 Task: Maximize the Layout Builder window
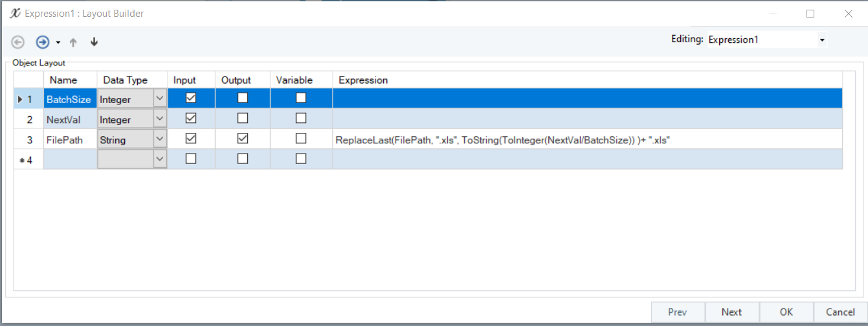pos(810,13)
